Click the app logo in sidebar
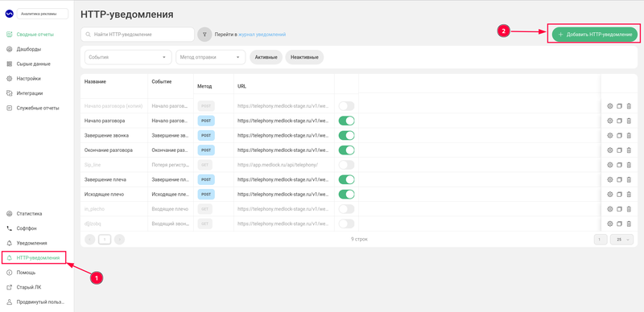The width and height of the screenshot is (644, 312). click(9, 14)
